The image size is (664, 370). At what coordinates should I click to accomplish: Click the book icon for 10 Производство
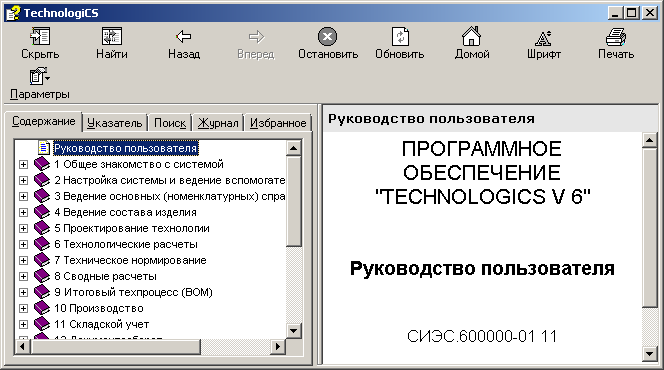42,308
